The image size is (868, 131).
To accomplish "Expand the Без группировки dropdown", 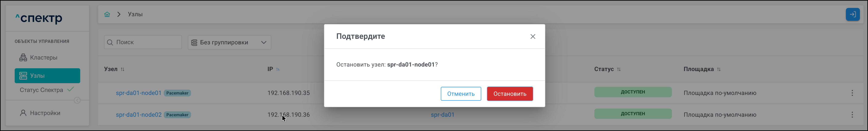I will (229, 42).
